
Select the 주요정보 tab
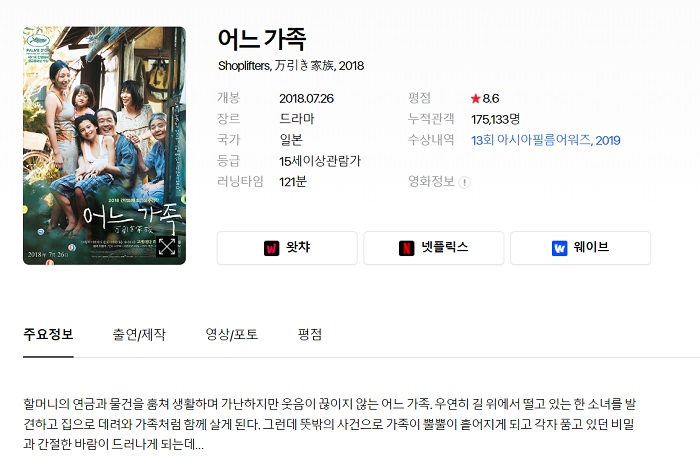48,334
